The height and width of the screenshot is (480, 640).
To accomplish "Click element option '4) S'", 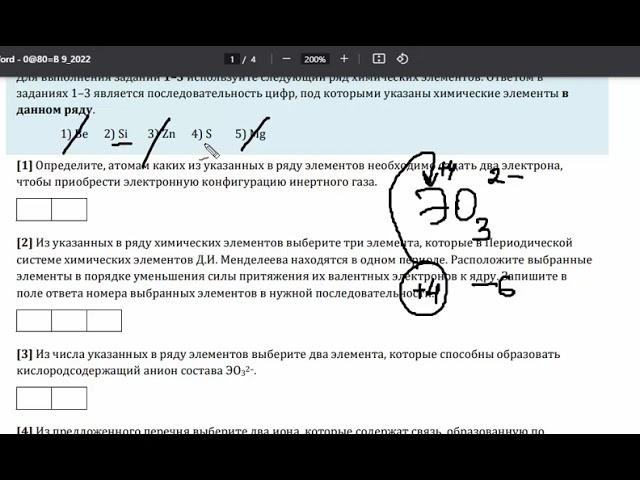I will [x=202, y=134].
